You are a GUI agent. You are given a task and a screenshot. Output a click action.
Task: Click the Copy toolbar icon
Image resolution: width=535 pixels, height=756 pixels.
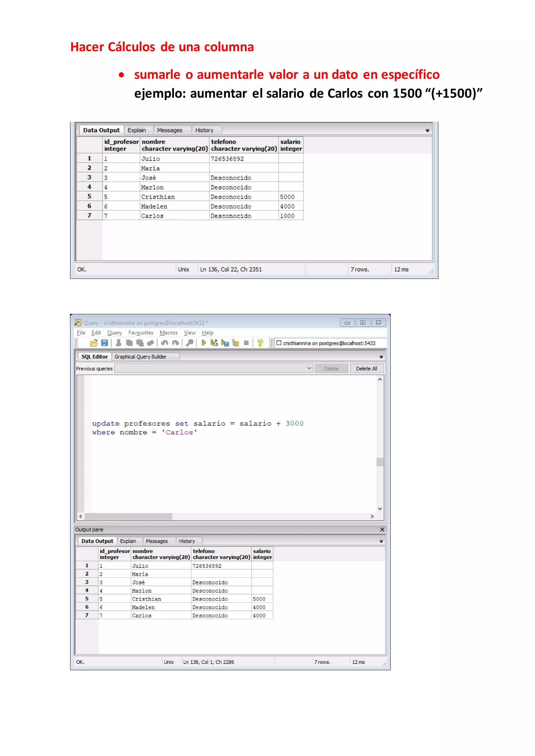point(129,343)
